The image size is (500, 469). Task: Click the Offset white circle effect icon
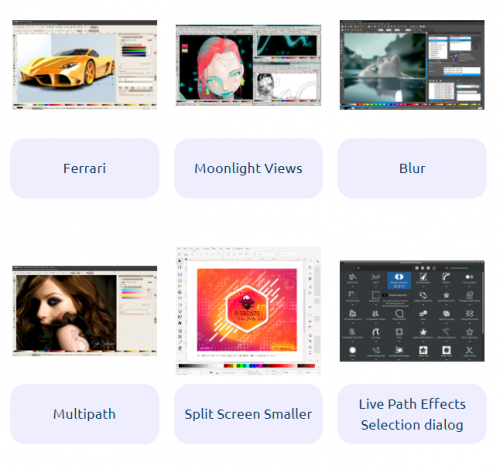click(352, 350)
